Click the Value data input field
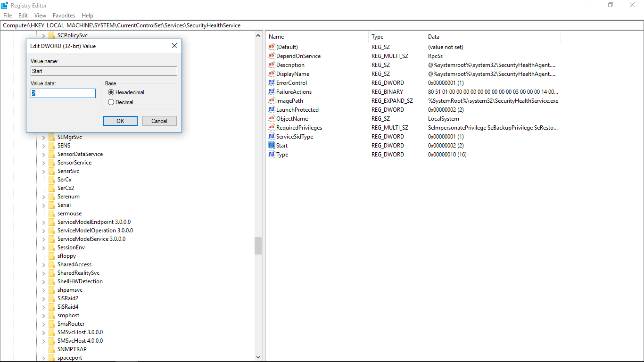Image resolution: width=644 pixels, height=362 pixels. [63, 93]
